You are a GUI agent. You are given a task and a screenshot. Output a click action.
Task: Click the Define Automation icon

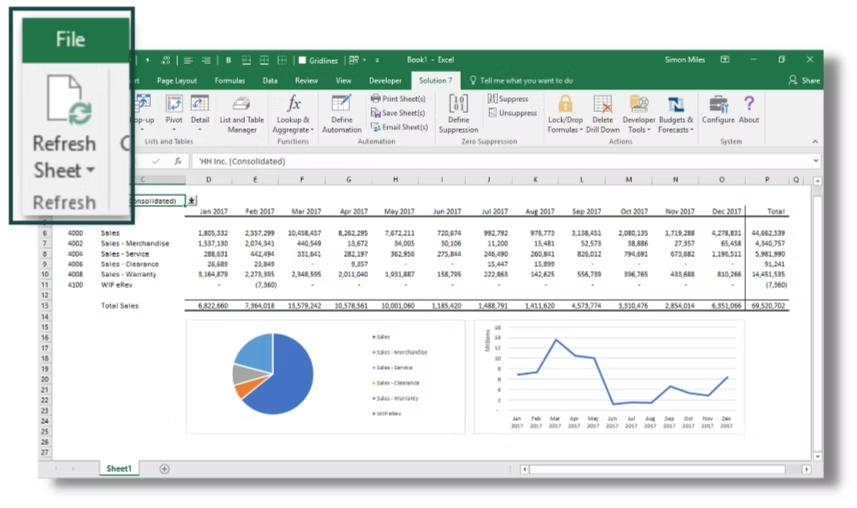click(341, 104)
